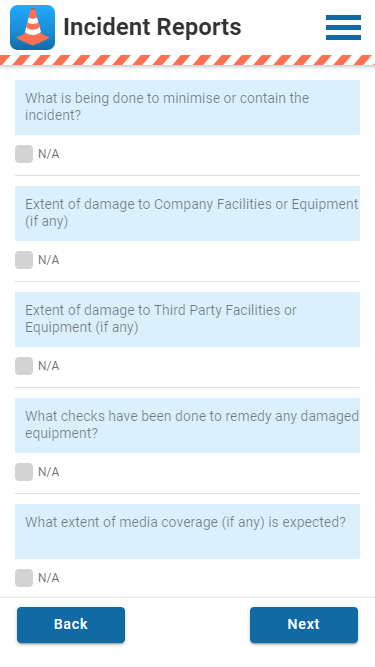Focus the remedy damaged equipment checks field

click(188, 425)
